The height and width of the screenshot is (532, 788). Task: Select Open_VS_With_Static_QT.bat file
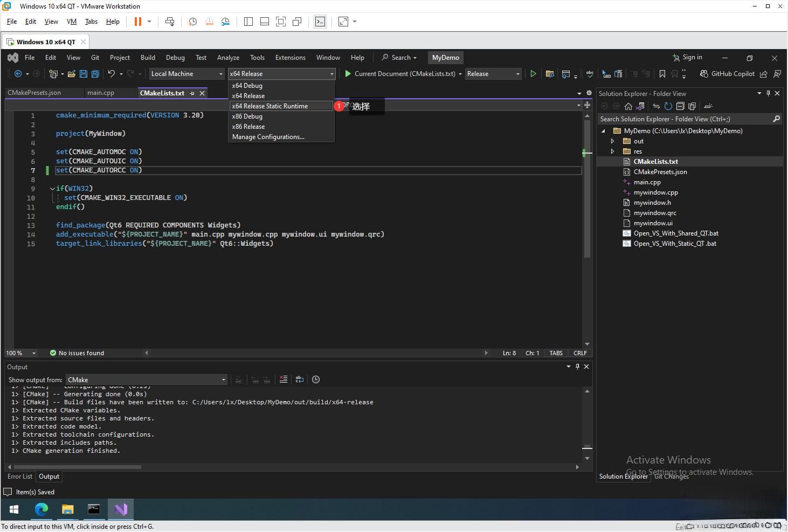point(675,244)
